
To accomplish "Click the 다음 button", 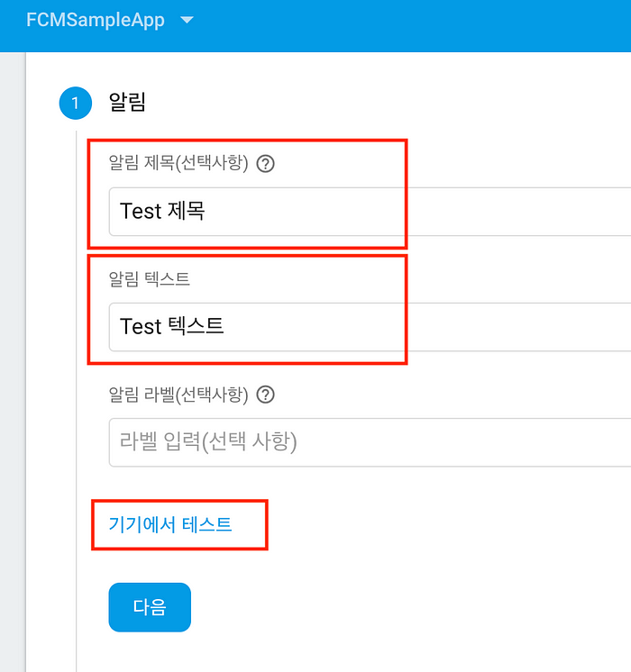I will pos(150,607).
